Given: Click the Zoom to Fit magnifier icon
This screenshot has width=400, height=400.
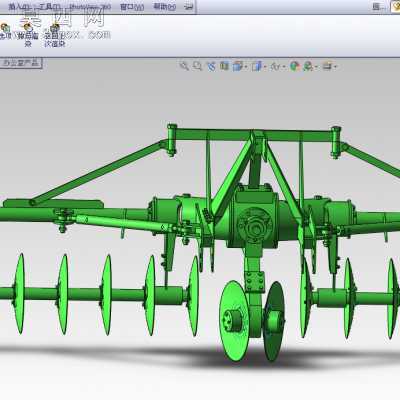Looking at the screenshot, I should 184,66.
